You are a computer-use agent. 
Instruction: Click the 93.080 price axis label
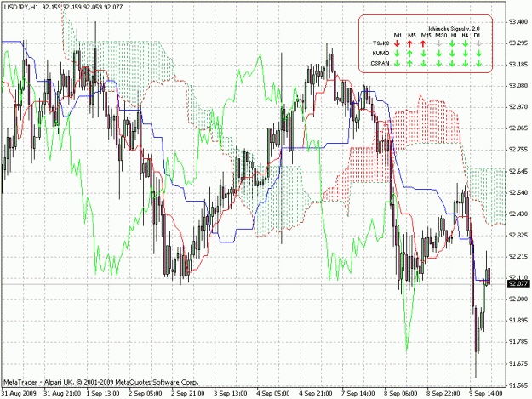pyautogui.click(x=518, y=86)
